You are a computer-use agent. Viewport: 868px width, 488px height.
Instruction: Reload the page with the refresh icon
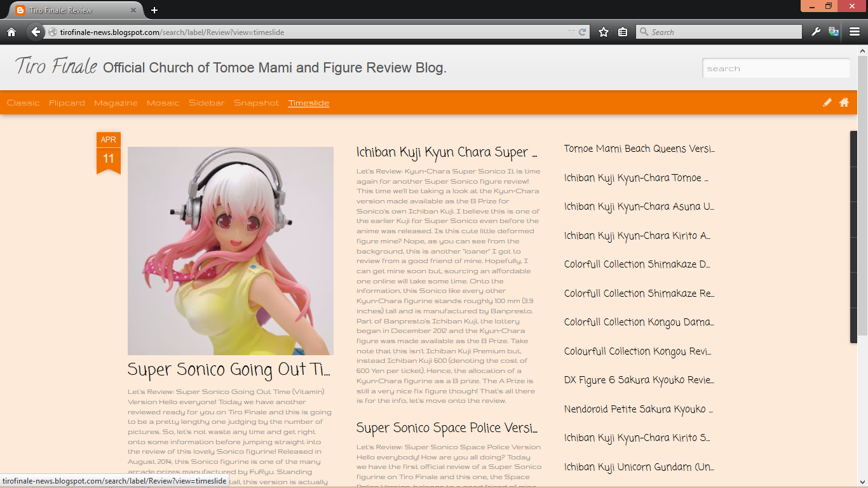pyautogui.click(x=582, y=32)
